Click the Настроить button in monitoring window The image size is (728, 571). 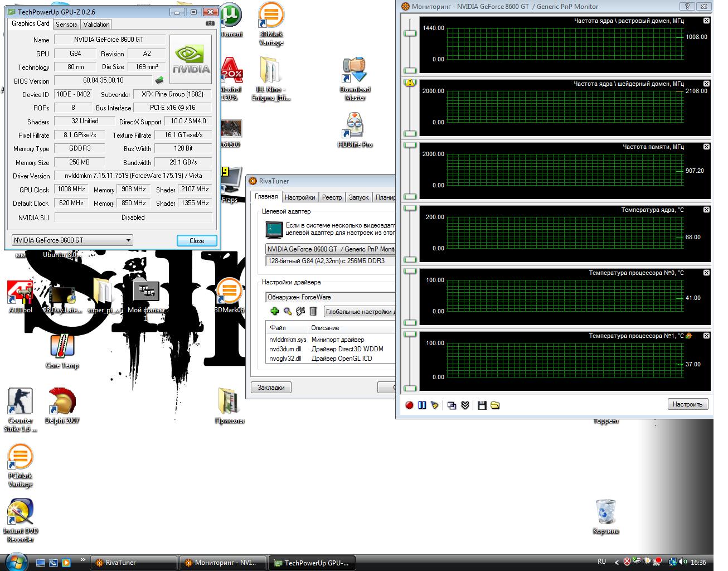click(687, 404)
